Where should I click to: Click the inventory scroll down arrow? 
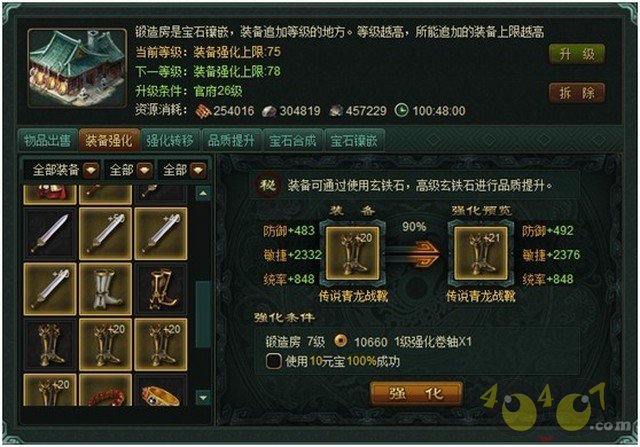point(203,397)
